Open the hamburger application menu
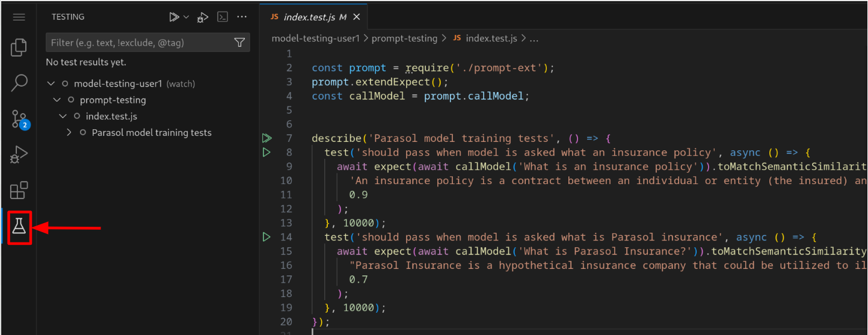The image size is (868, 335). [19, 17]
